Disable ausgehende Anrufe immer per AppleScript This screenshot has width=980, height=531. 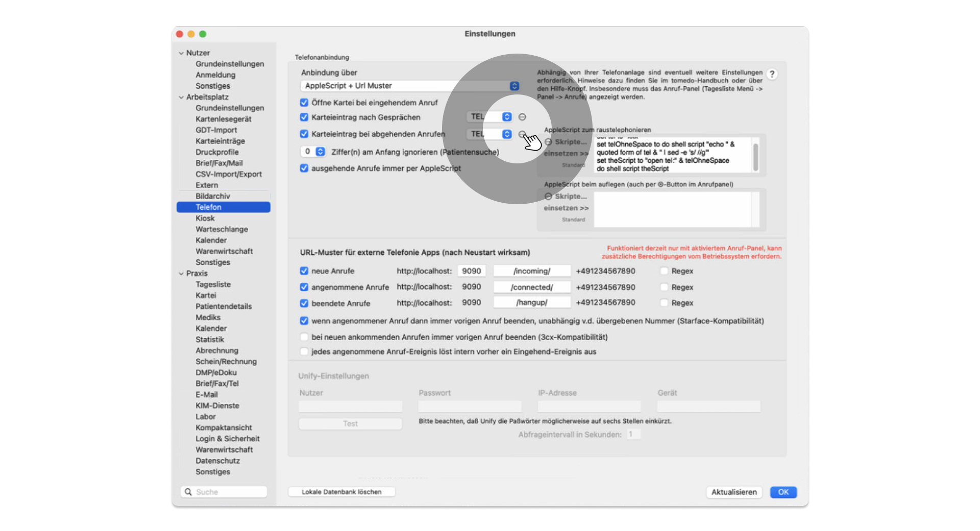pyautogui.click(x=304, y=168)
